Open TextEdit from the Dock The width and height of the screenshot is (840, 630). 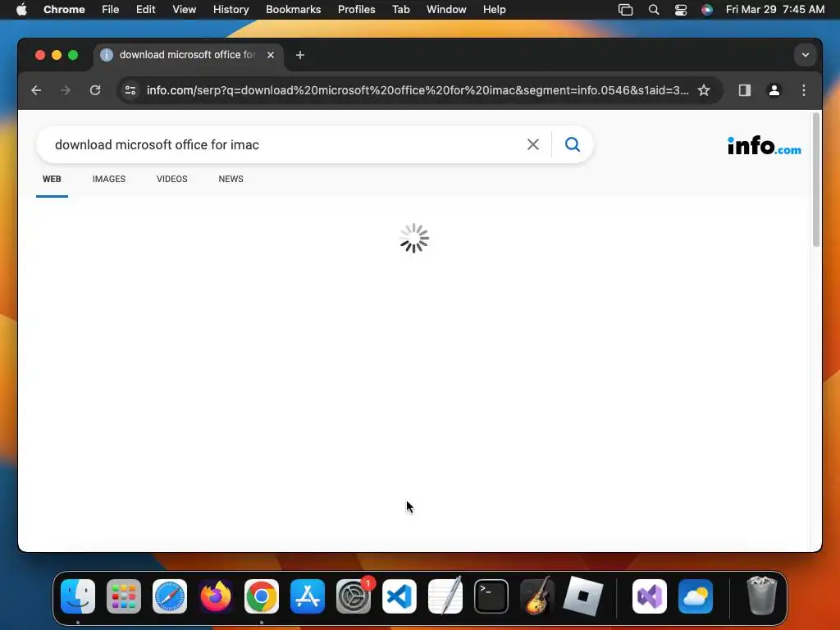point(445,596)
